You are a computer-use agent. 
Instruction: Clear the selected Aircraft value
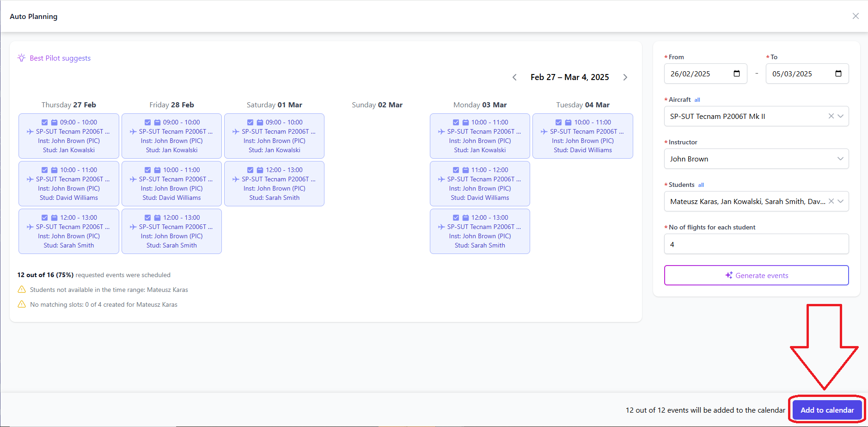831,116
